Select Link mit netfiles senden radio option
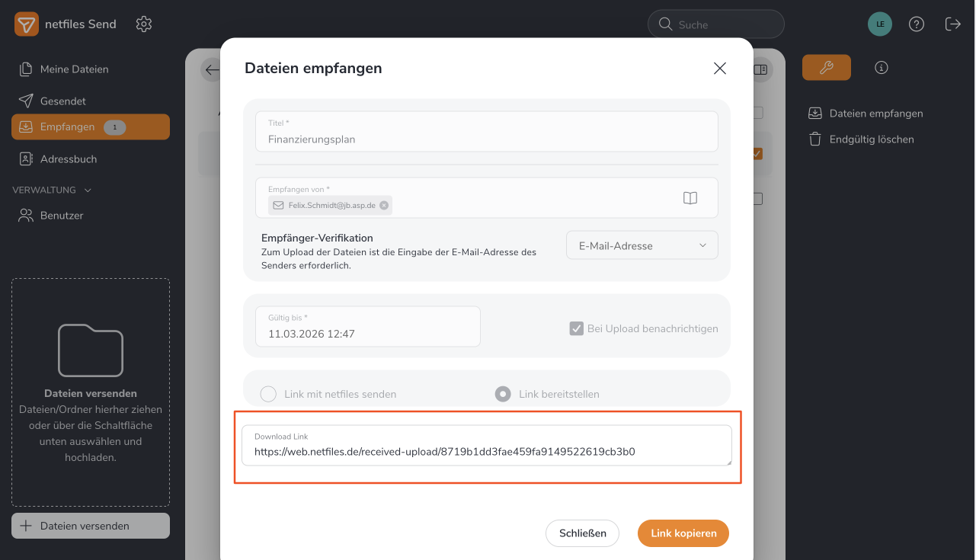The height and width of the screenshot is (560, 976). (268, 394)
